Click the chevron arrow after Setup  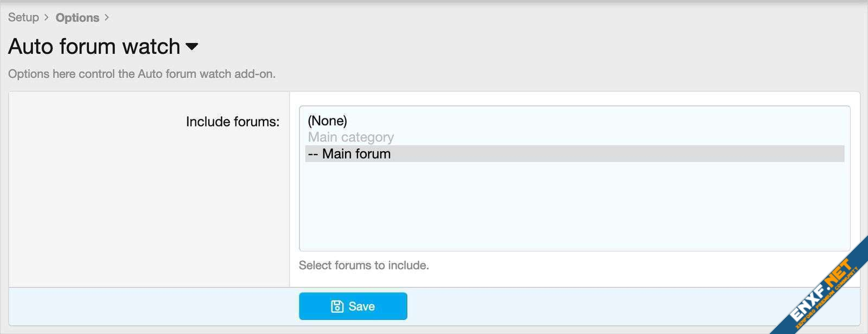click(x=46, y=17)
